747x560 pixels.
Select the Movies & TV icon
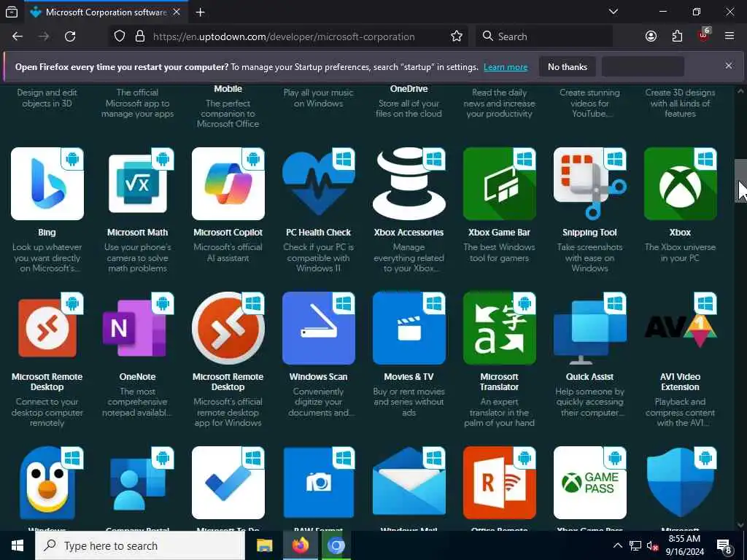point(409,328)
